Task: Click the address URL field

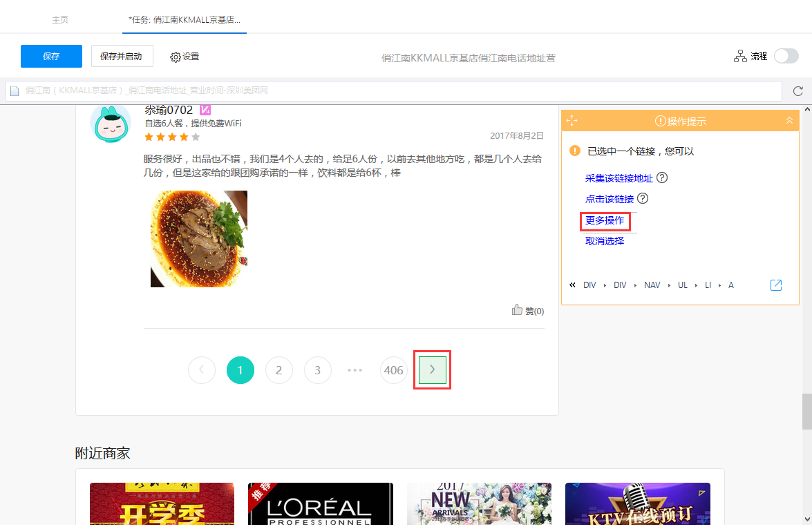Action: [394, 91]
